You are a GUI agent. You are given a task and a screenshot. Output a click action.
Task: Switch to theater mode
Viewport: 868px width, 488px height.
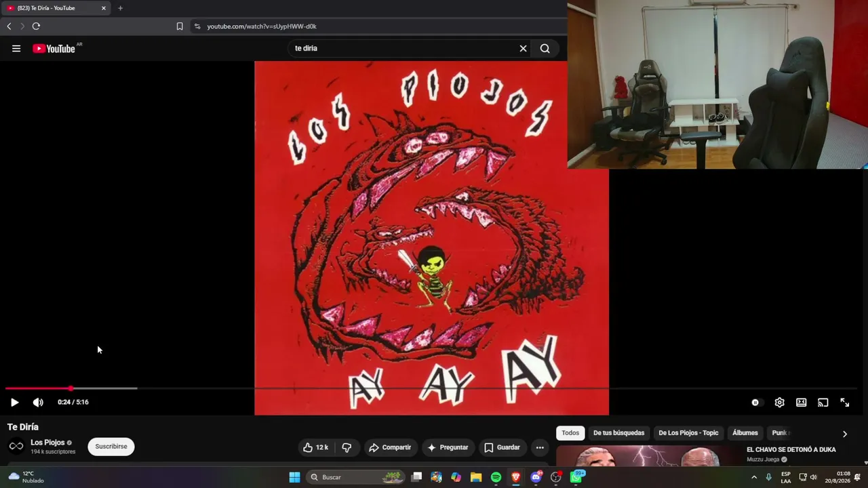coord(801,403)
